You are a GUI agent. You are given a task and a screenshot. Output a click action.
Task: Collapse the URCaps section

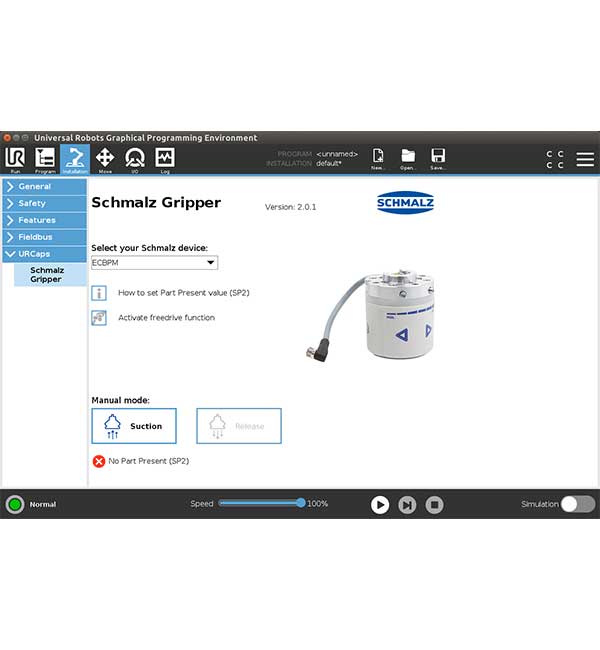44,254
